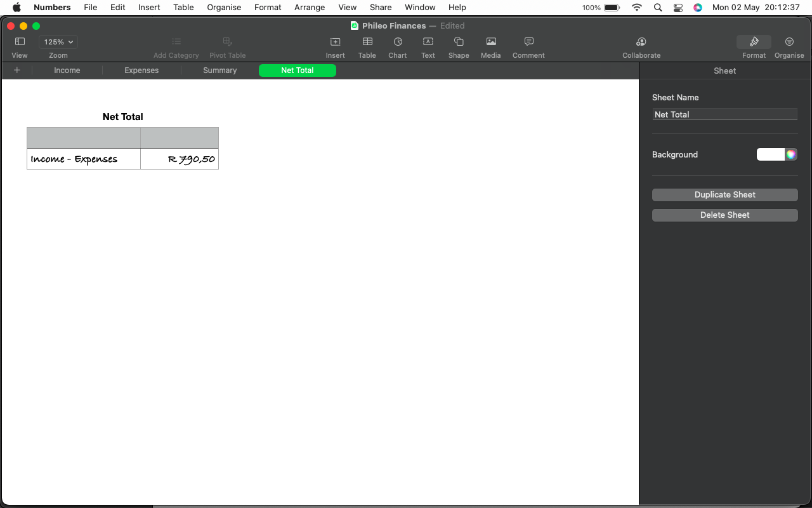Open the Media picker icon

tap(491, 42)
